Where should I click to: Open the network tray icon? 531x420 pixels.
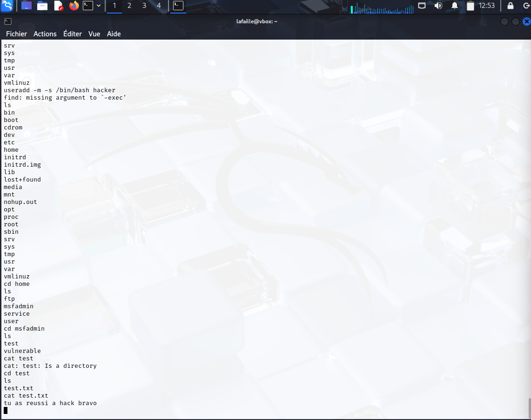pos(422,6)
